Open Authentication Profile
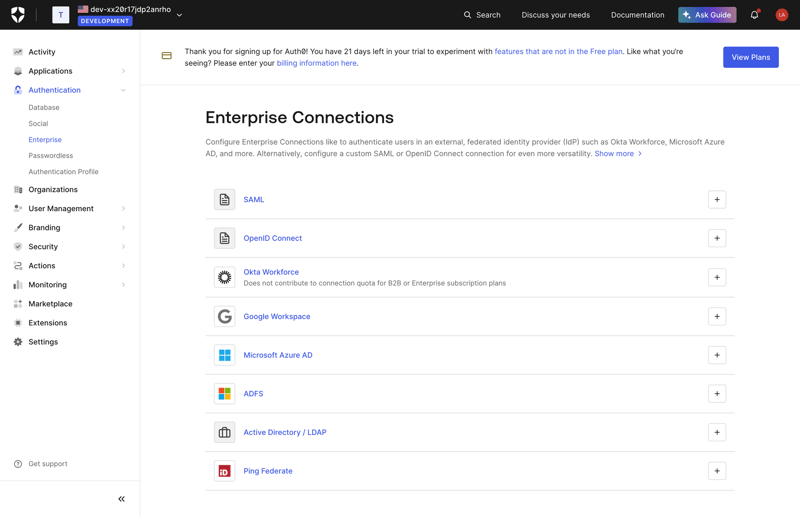The image size is (800, 517). [x=63, y=171]
